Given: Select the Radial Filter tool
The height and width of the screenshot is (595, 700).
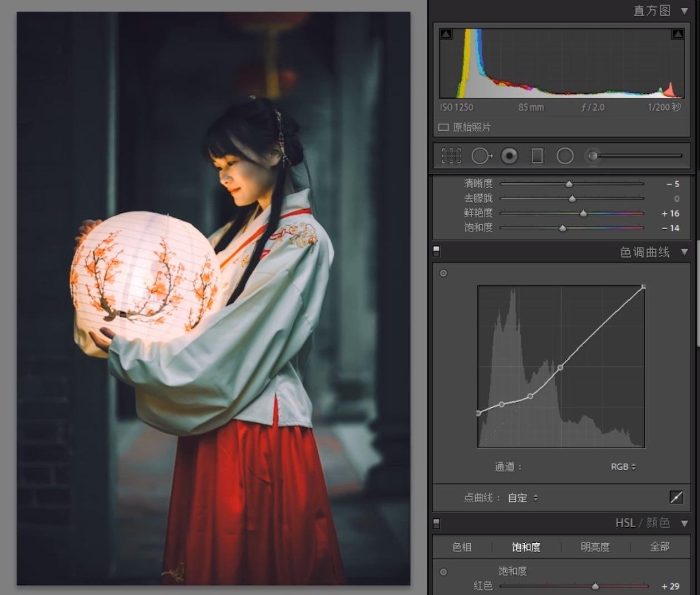Looking at the screenshot, I should [565, 156].
